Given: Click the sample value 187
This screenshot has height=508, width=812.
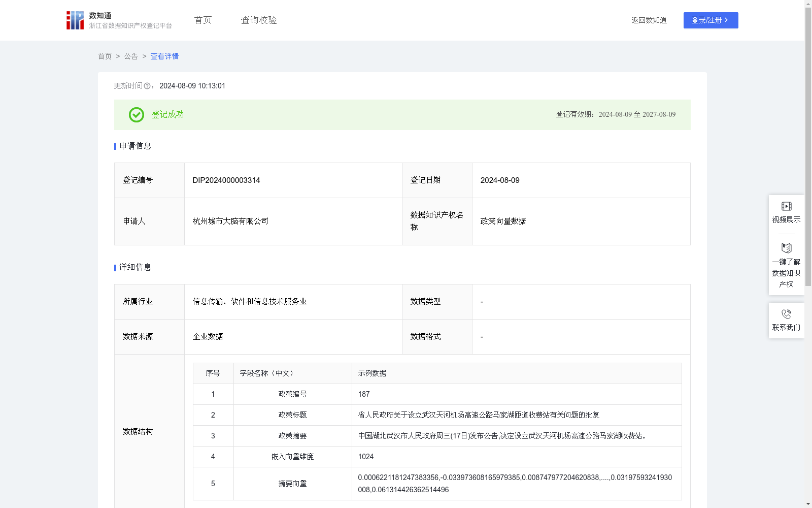Looking at the screenshot, I should click(364, 394).
